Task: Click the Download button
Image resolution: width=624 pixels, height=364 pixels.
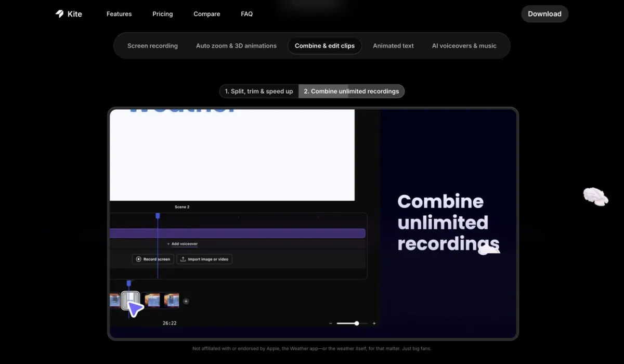Action: tap(544, 14)
